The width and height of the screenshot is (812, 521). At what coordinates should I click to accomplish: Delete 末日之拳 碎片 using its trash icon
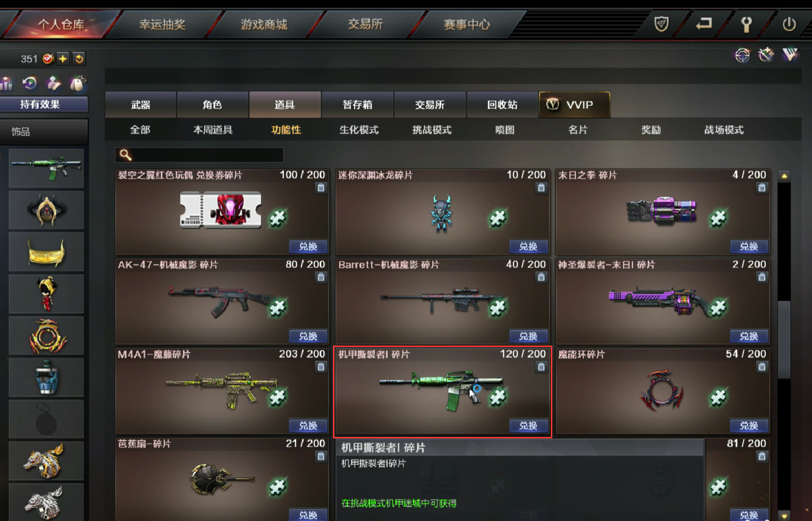pos(762,188)
